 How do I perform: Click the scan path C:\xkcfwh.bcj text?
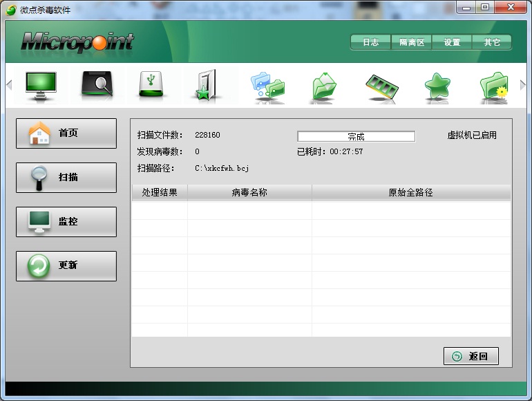(x=222, y=168)
